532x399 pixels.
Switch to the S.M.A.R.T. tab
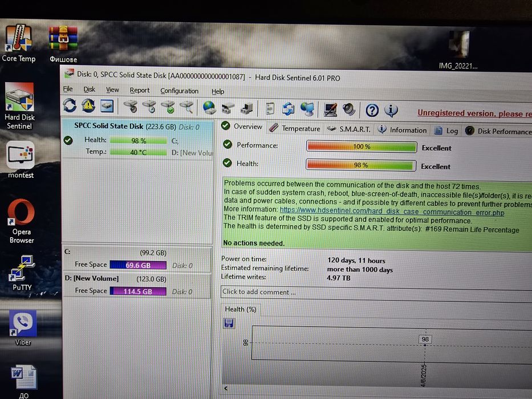349,129
